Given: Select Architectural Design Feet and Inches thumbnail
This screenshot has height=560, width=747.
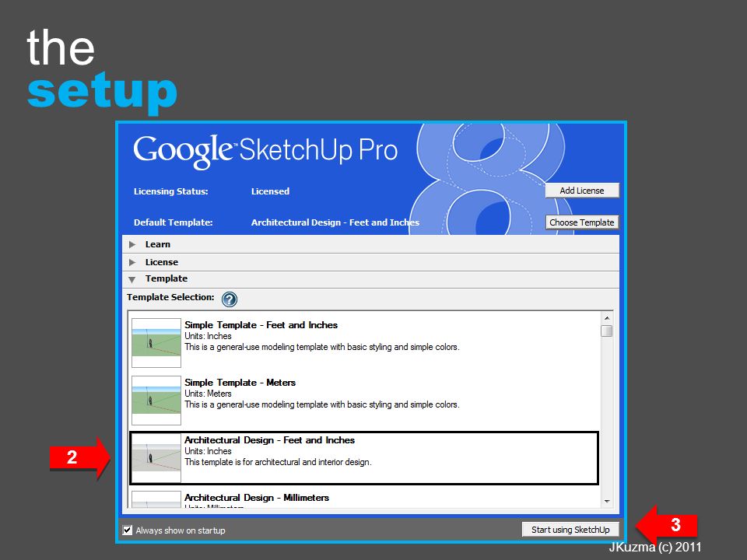Looking at the screenshot, I should [156, 458].
